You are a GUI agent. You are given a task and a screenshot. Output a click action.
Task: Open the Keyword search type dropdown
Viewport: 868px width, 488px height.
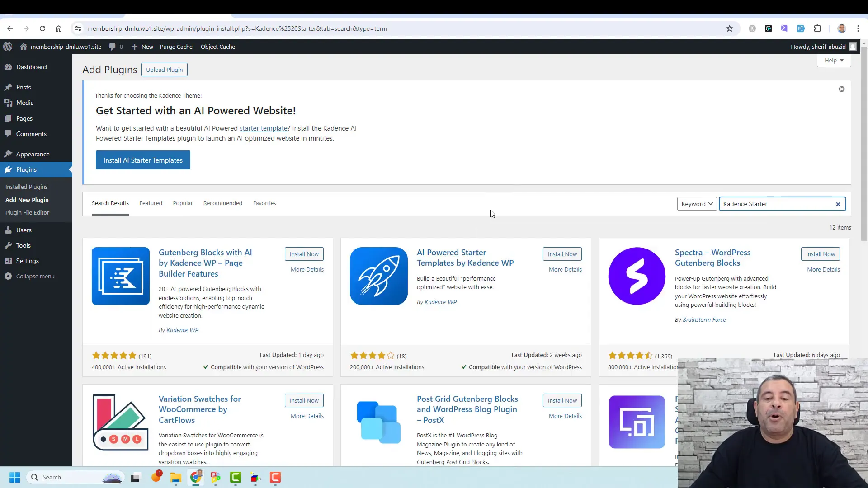coord(697,204)
